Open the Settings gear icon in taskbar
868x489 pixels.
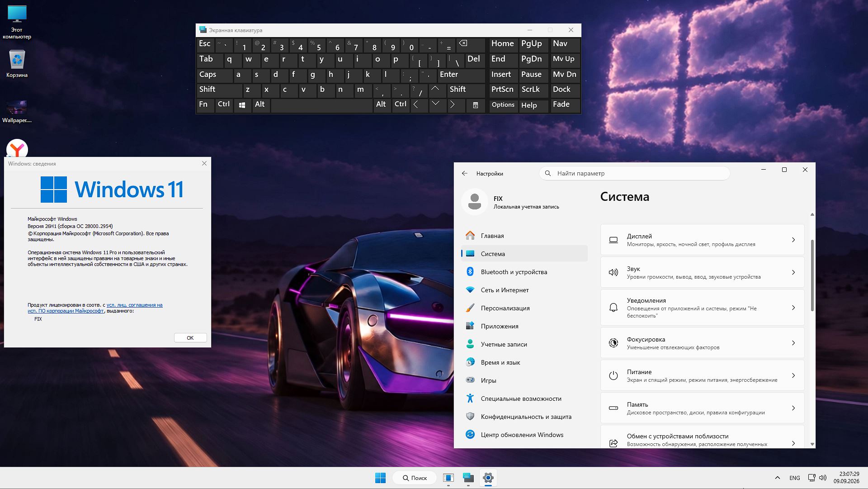(488, 478)
